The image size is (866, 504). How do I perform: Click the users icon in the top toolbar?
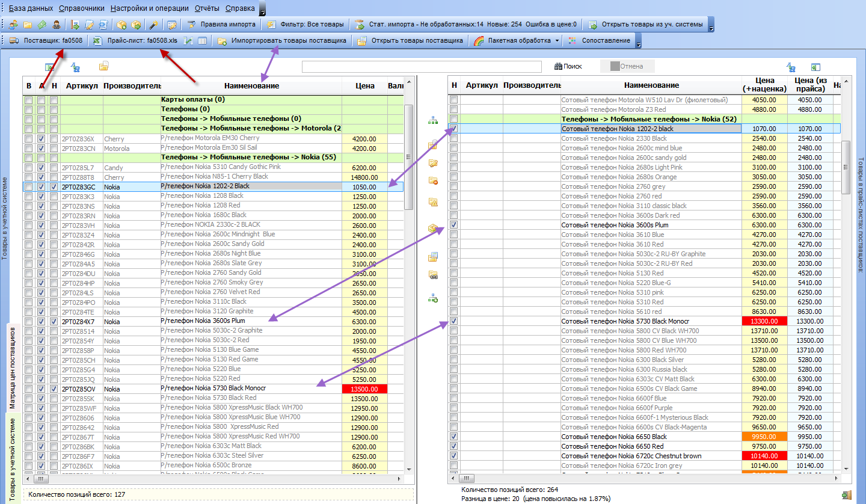click(13, 25)
